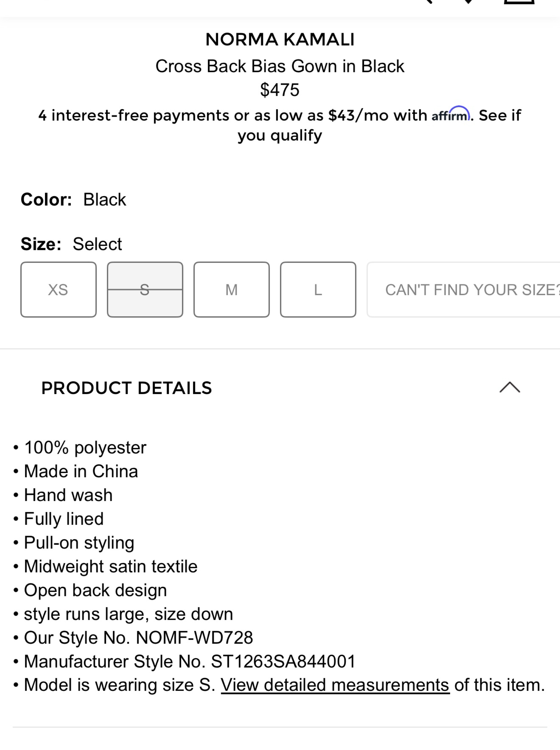Collapse section with the upward chevron icon
The width and height of the screenshot is (560, 750).
pyautogui.click(x=510, y=387)
